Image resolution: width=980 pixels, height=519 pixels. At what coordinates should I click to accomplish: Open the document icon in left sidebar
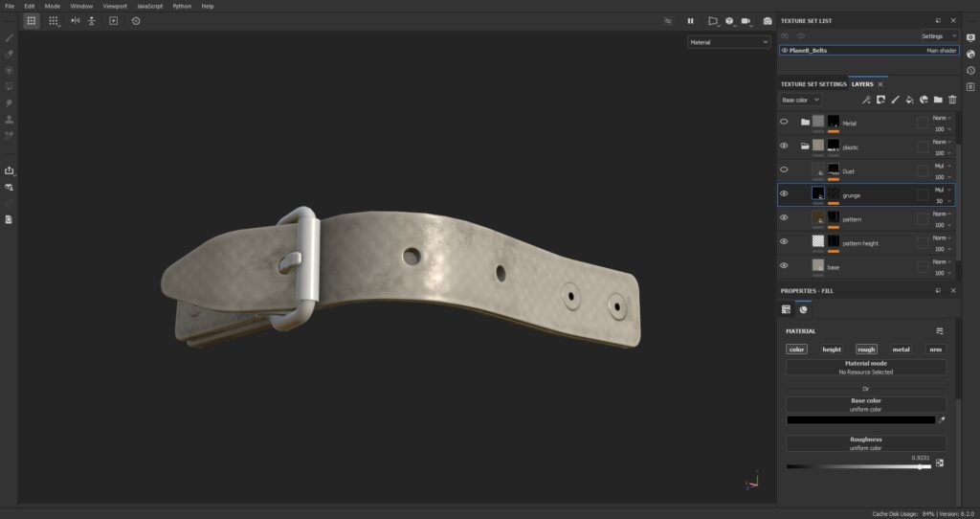9,219
